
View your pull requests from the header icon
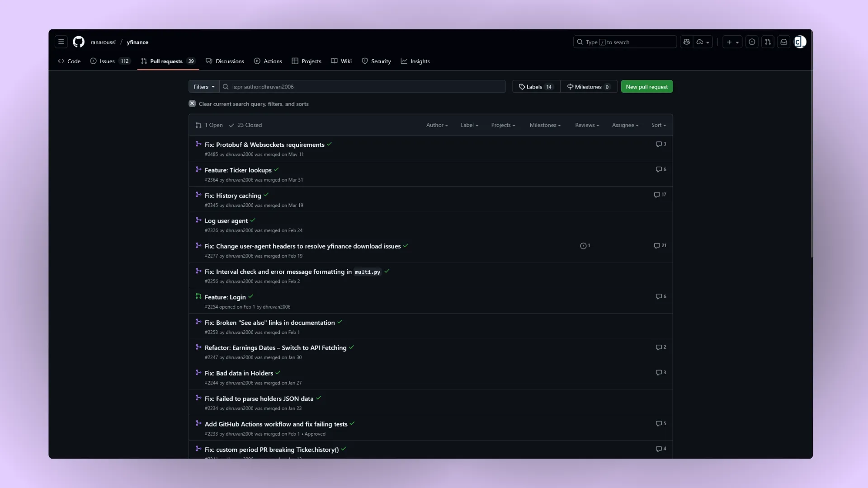point(768,42)
